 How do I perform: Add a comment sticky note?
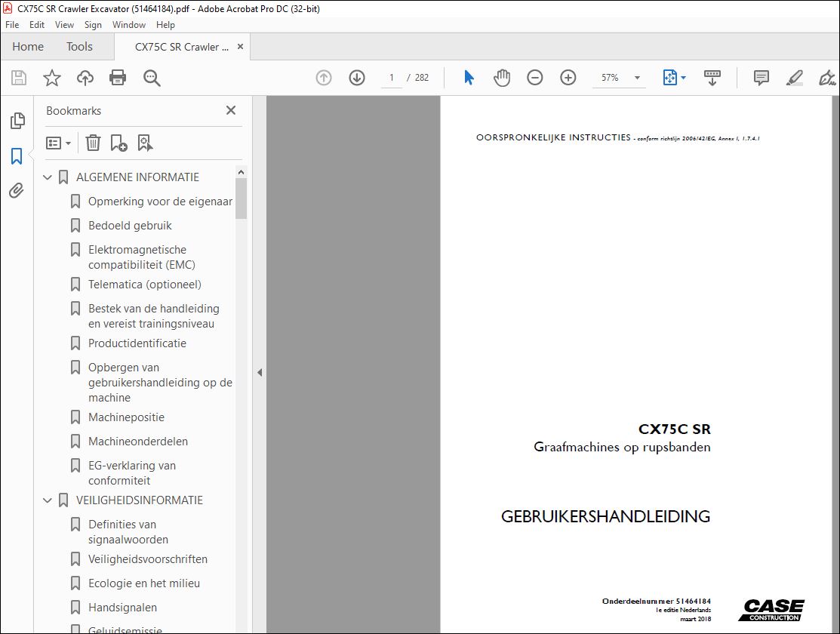point(762,78)
